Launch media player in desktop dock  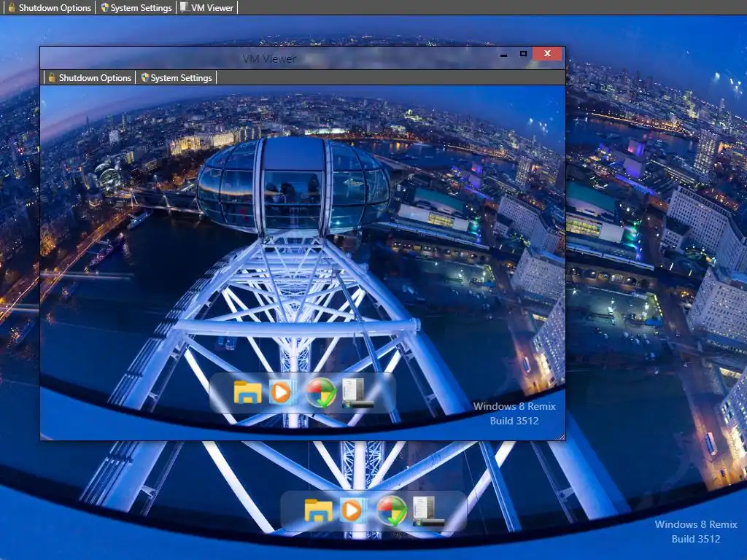pyautogui.click(x=353, y=511)
